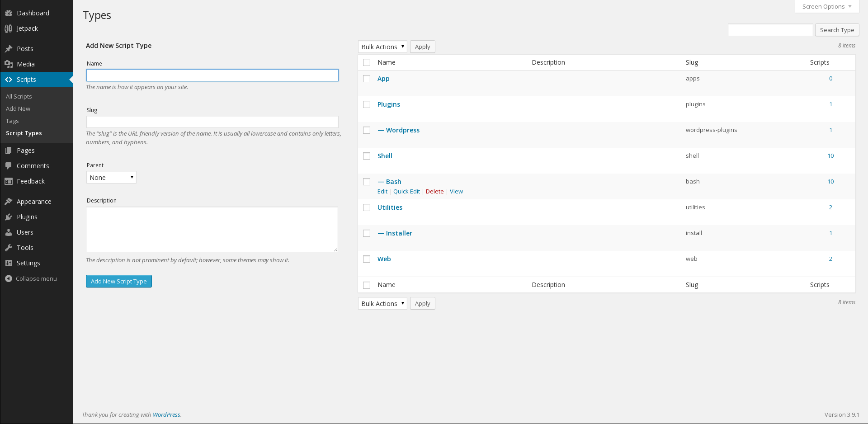The image size is (868, 424).
Task: Click the Jetpack icon in sidebar
Action: click(x=9, y=28)
